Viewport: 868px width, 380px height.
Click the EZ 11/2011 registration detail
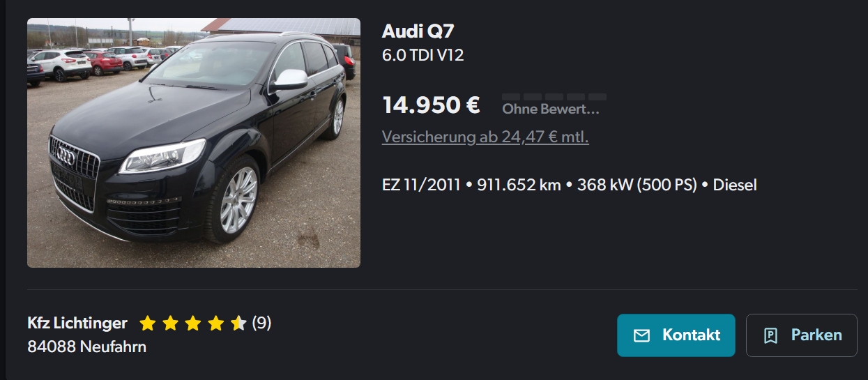pos(421,185)
